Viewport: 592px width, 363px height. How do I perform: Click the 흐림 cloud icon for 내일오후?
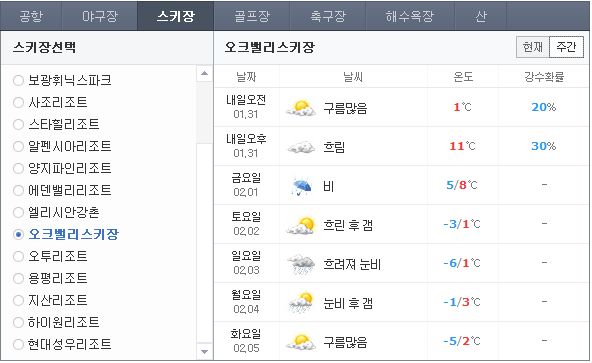pos(301,147)
